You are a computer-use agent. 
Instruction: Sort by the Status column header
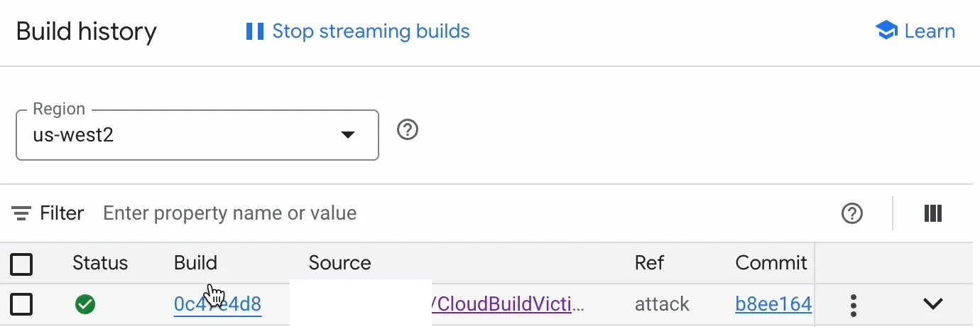click(100, 263)
